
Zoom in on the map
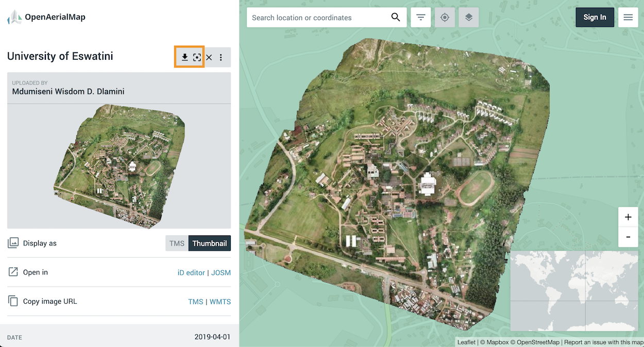(628, 217)
